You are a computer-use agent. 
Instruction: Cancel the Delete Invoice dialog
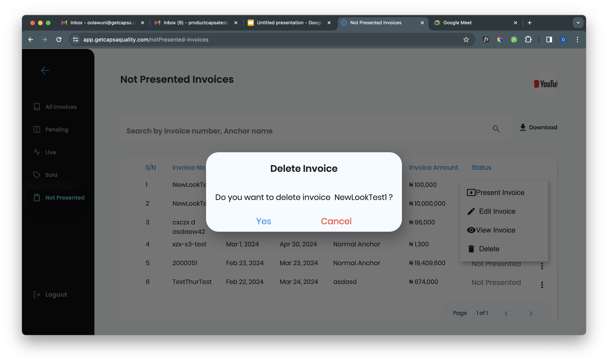pos(336,221)
